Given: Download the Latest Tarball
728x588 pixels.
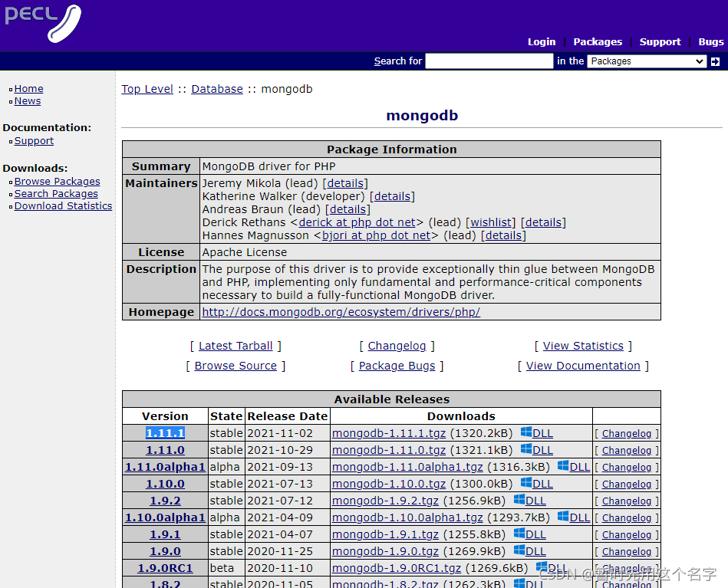Looking at the screenshot, I should pyautogui.click(x=236, y=346).
